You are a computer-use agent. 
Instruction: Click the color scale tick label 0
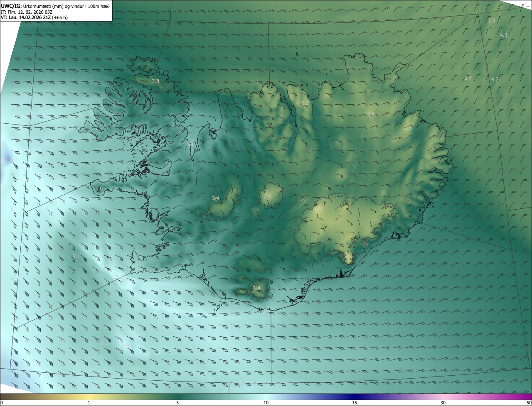pyautogui.click(x=2, y=403)
